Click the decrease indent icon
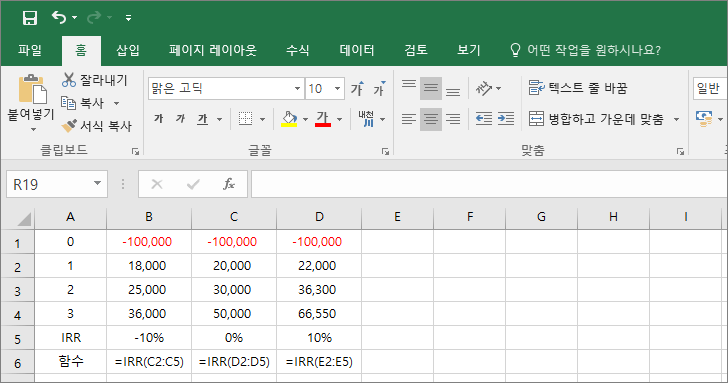The height and width of the screenshot is (383, 728). (x=484, y=119)
